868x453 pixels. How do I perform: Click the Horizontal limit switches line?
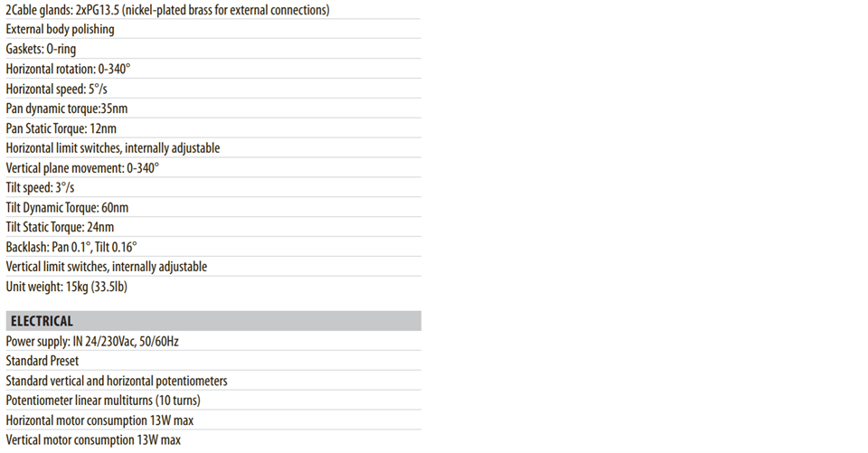coord(112,148)
